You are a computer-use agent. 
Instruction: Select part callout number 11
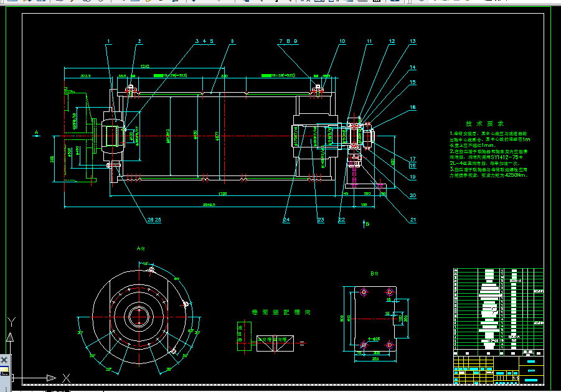coord(369,41)
